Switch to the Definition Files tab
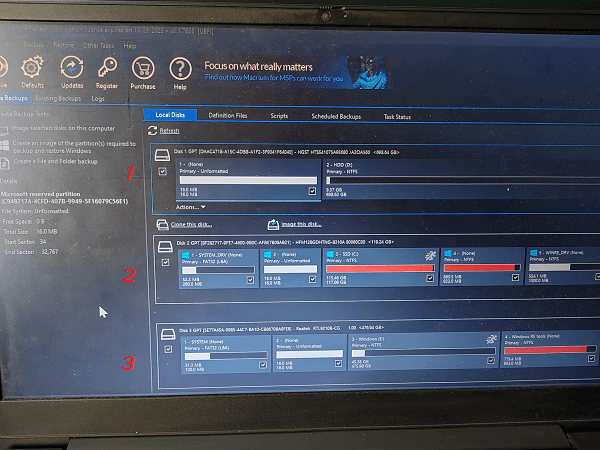 click(x=228, y=116)
